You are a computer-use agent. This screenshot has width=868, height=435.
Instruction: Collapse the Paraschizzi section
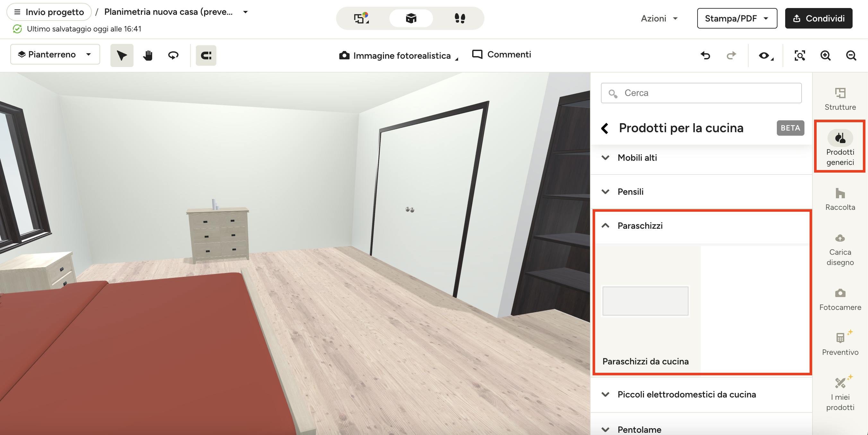[x=701, y=226]
